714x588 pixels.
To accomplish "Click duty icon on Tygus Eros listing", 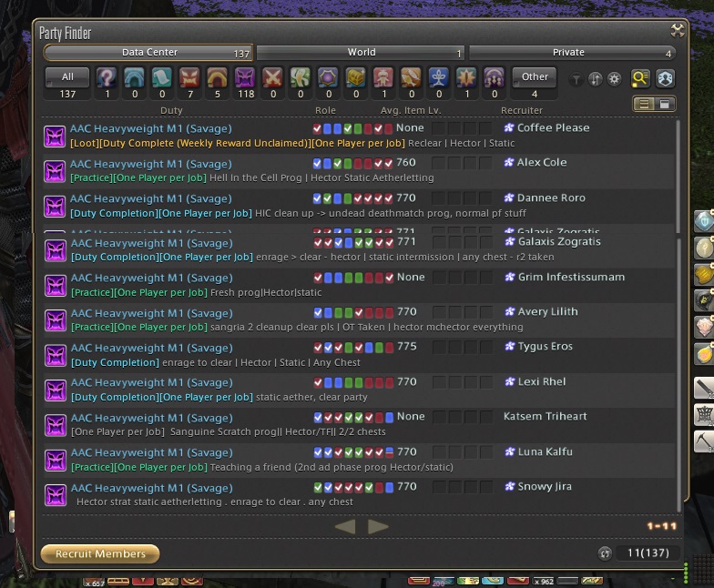I will (56, 355).
